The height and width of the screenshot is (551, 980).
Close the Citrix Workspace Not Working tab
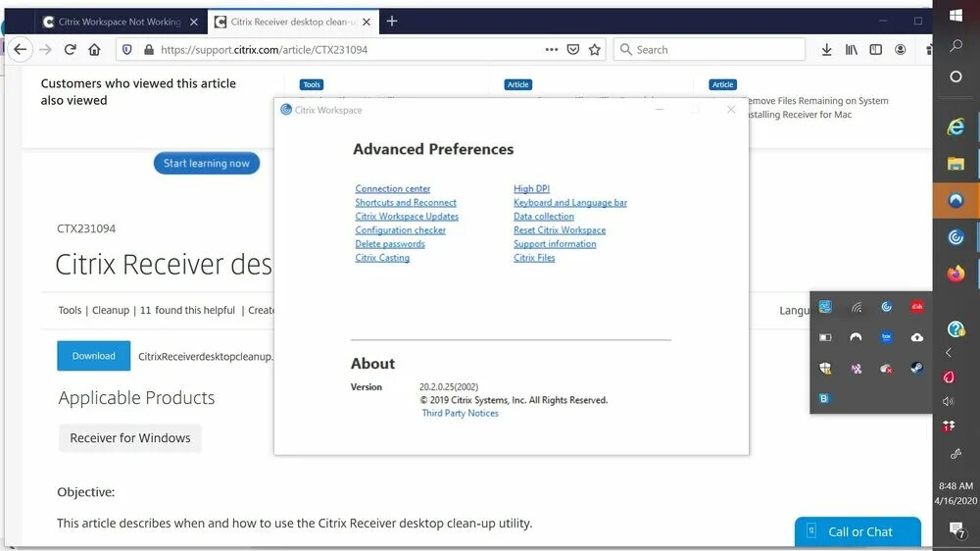(194, 22)
